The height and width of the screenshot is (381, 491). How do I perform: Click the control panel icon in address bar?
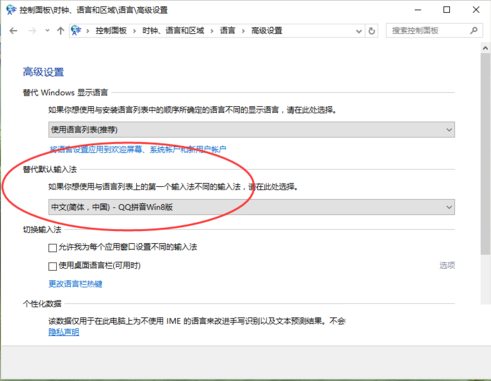click(x=76, y=31)
